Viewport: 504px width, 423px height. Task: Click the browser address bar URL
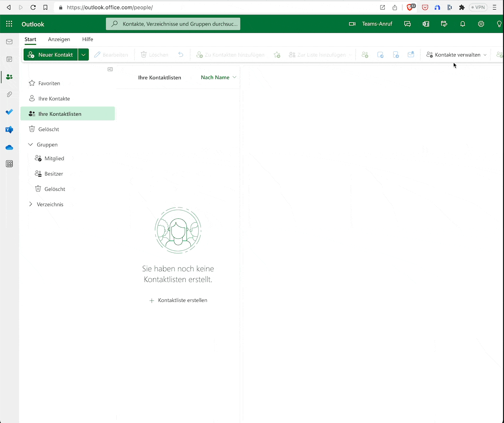[x=110, y=7]
